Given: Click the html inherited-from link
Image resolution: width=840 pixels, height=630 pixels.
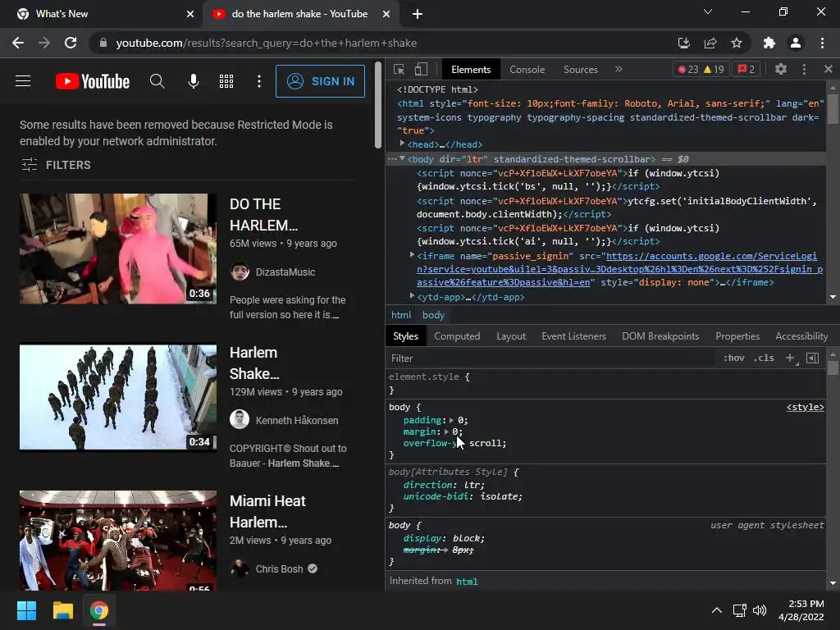Looking at the screenshot, I should [x=467, y=582].
